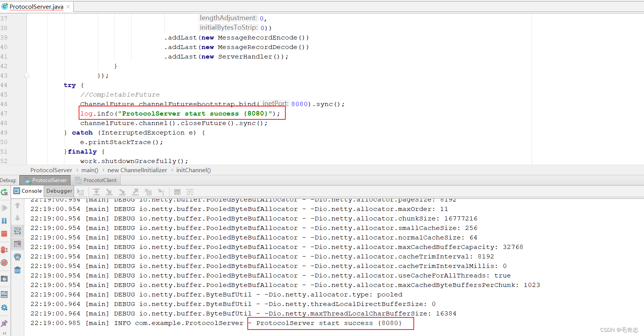Clear all console output

(x=17, y=270)
